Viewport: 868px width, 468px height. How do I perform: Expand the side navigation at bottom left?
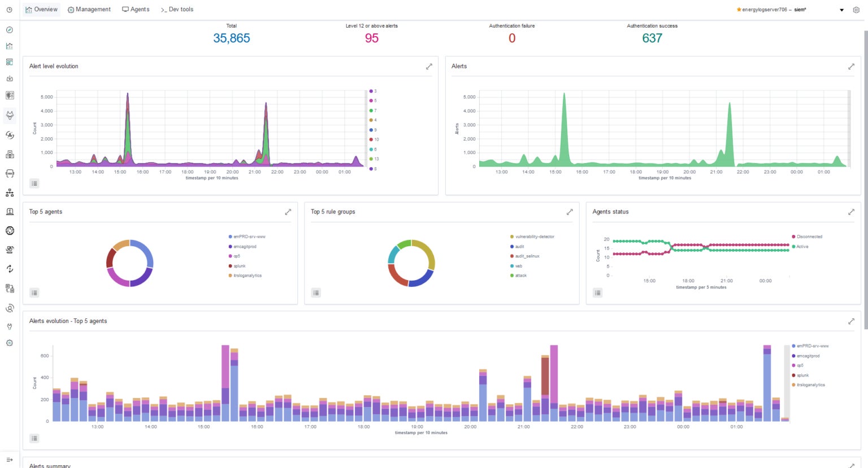[10, 460]
